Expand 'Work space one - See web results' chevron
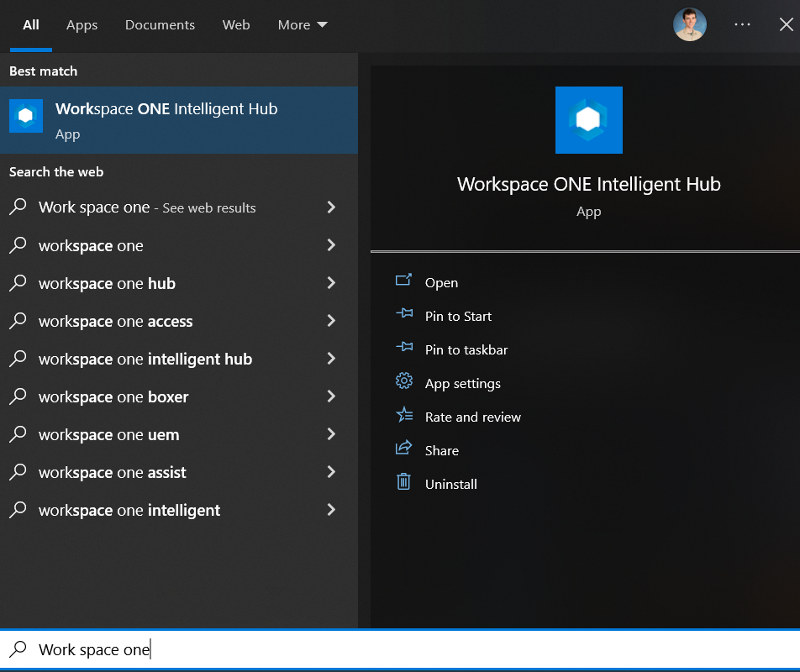 click(331, 207)
